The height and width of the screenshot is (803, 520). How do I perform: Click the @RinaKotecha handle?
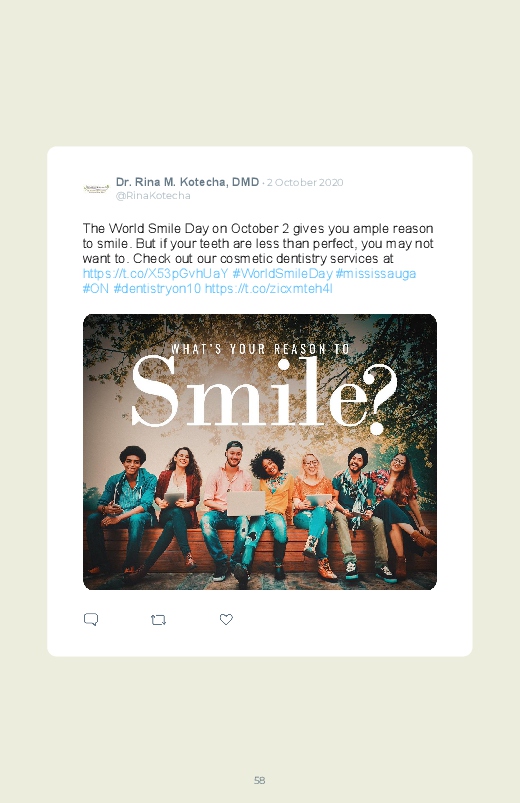coord(153,196)
